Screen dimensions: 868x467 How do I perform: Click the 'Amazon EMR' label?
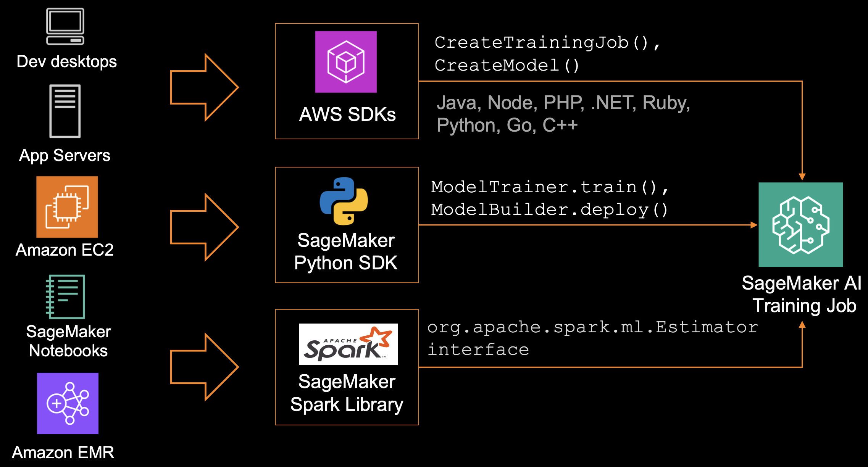tap(63, 453)
